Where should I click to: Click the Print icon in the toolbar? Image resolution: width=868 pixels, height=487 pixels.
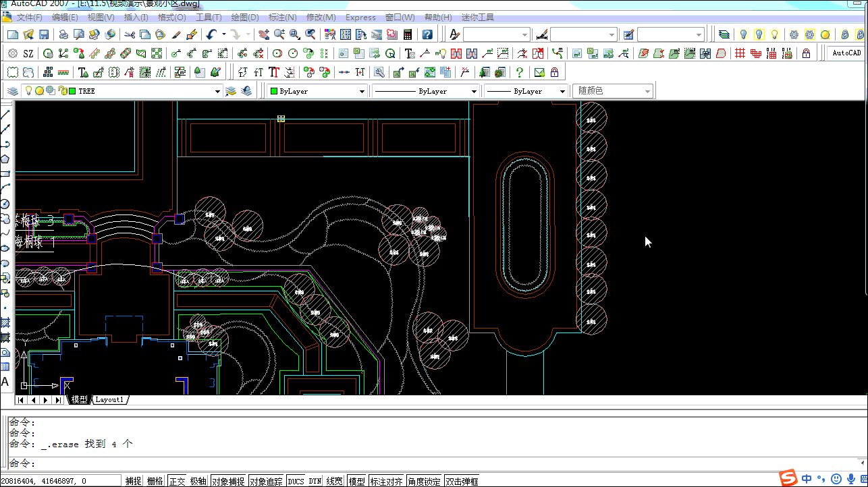click(63, 34)
